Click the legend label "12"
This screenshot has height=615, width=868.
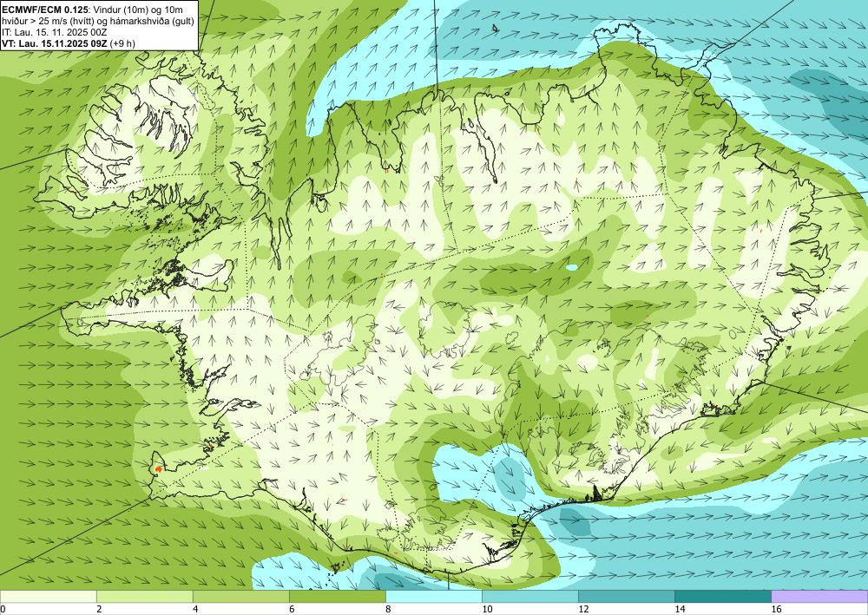click(x=583, y=609)
